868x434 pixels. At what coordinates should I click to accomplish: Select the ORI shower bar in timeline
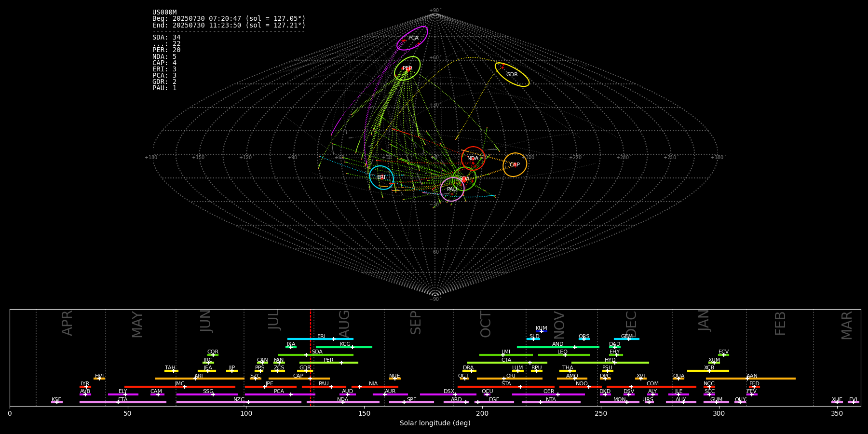click(x=510, y=379)
